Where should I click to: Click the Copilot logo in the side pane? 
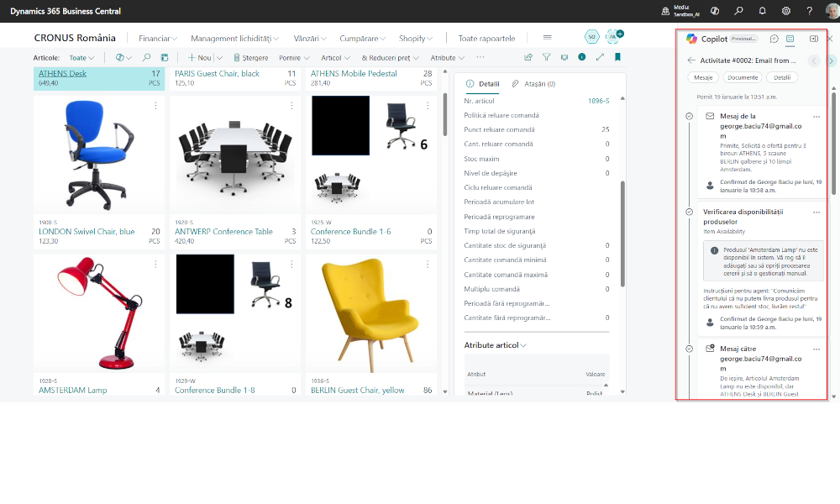point(690,39)
